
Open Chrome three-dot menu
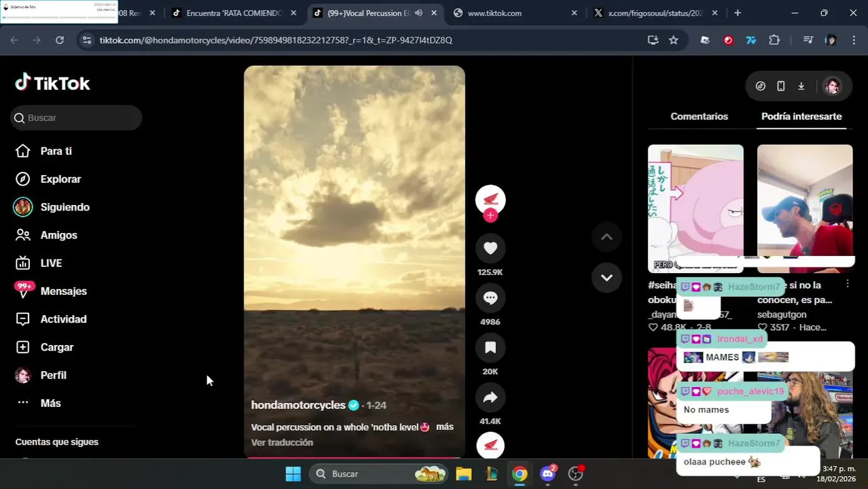coord(854,40)
